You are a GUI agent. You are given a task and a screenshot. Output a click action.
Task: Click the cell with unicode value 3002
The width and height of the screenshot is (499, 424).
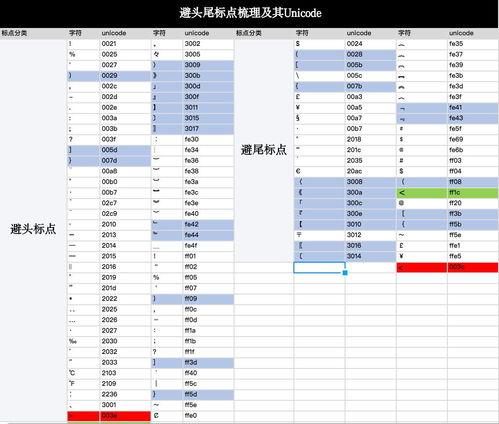pos(208,44)
